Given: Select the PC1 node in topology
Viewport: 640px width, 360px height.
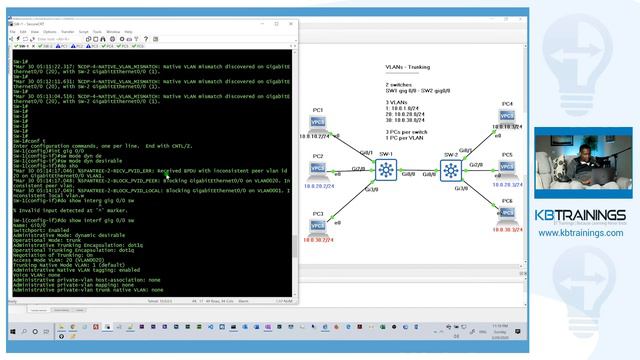Looking at the screenshot, I should (318, 122).
